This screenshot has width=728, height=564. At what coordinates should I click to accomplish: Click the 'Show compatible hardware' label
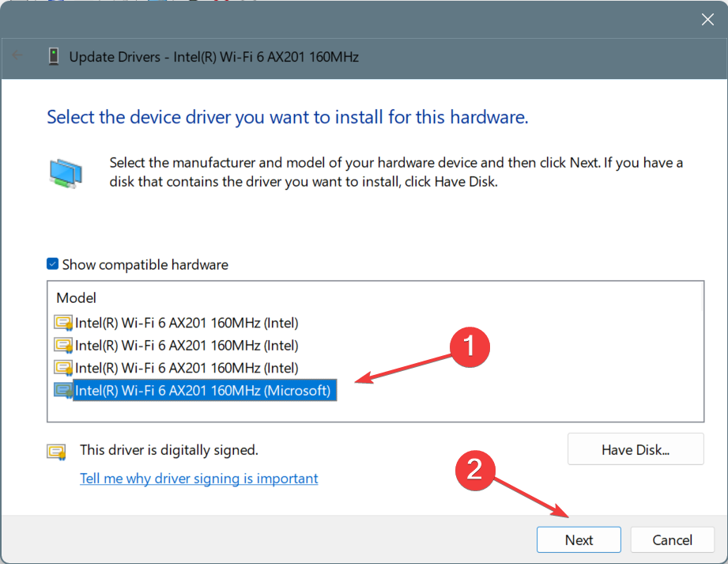pos(145,264)
